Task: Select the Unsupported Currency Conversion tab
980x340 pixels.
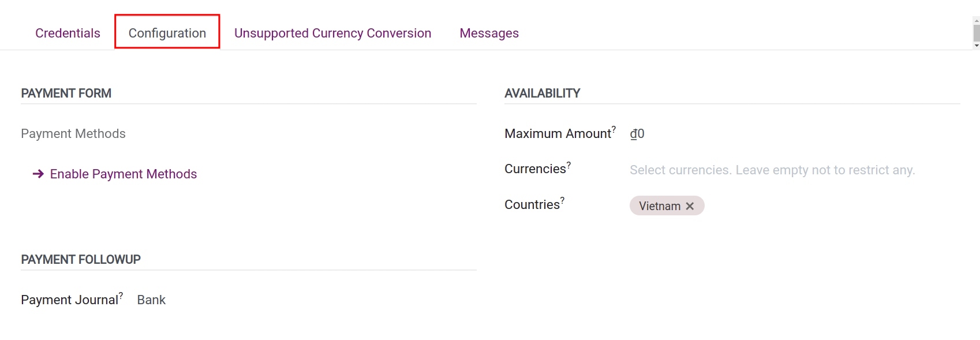Action: [x=332, y=33]
